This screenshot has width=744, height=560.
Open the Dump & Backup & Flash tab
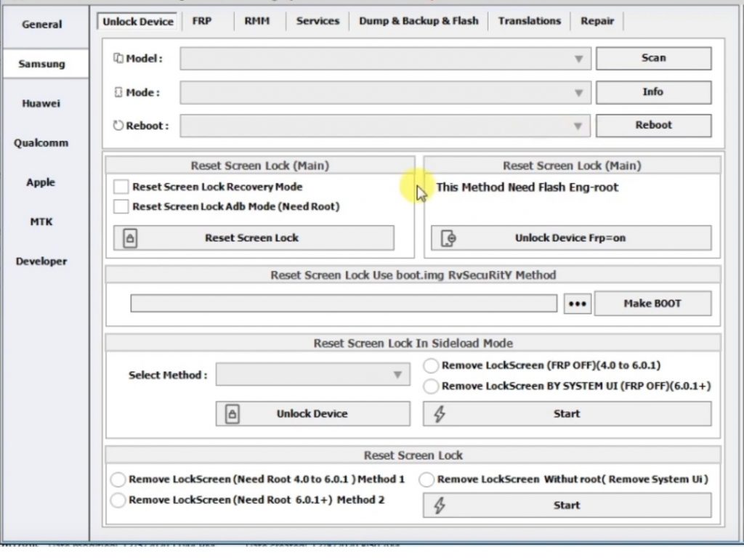tap(418, 21)
